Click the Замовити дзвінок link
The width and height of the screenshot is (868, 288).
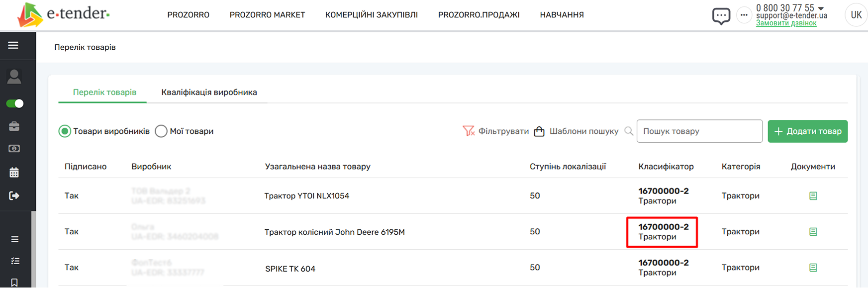[x=786, y=23]
